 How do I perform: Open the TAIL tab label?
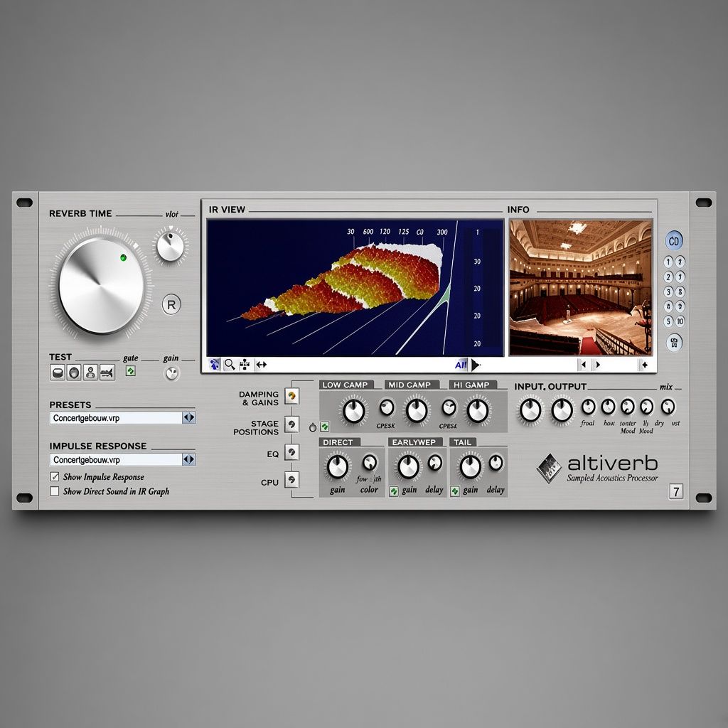tap(462, 442)
